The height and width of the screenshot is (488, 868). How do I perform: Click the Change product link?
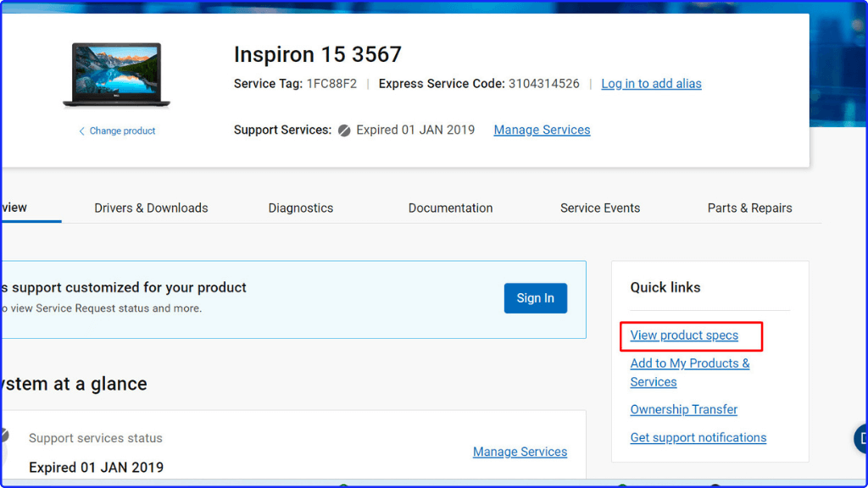[x=117, y=131]
